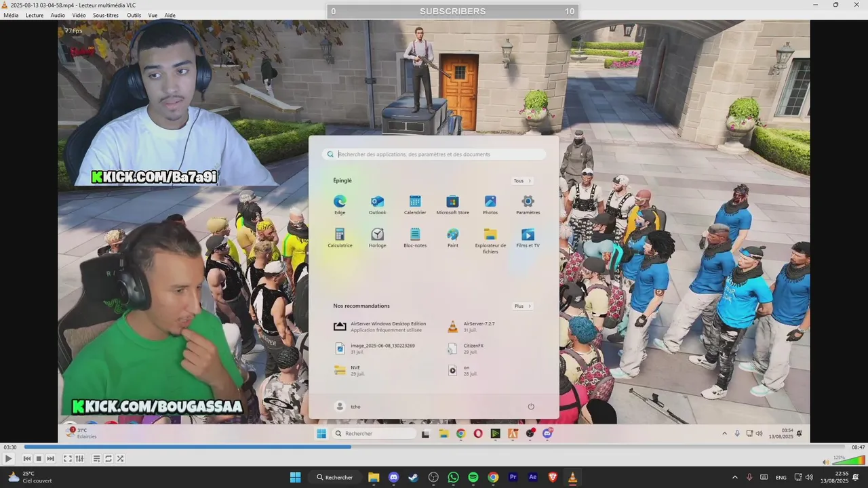Expand Plus recommendations in the video
This screenshot has width=868, height=488.
pyautogui.click(x=522, y=306)
